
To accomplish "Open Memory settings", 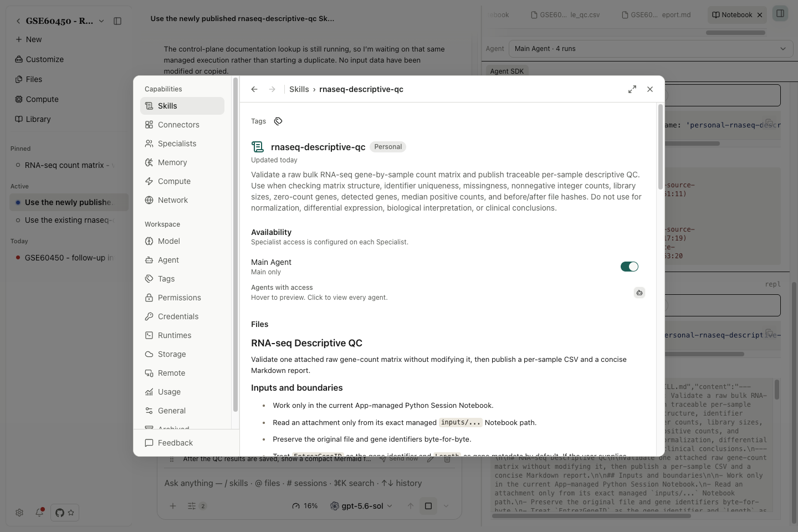I will coord(182,162).
